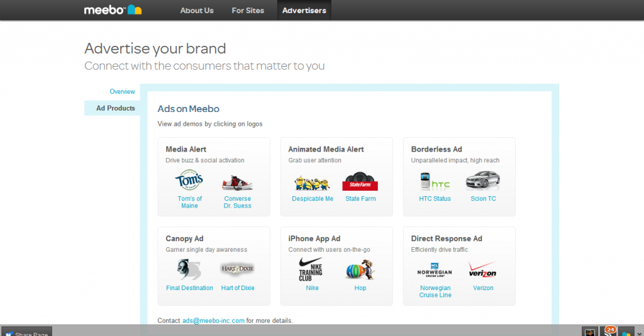Click 'Drive buzz & social activation' subtitle
The image size is (644, 336).
[205, 160]
